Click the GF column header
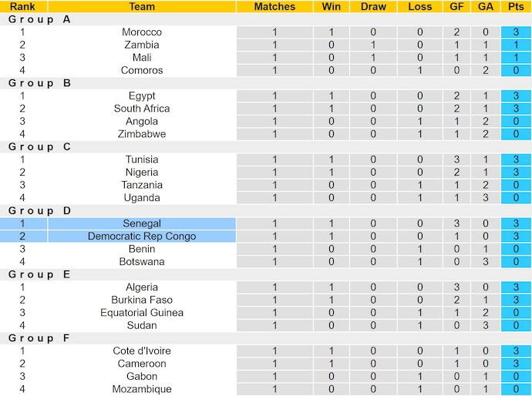Viewport: 532px width, 396px height. tap(456, 7)
